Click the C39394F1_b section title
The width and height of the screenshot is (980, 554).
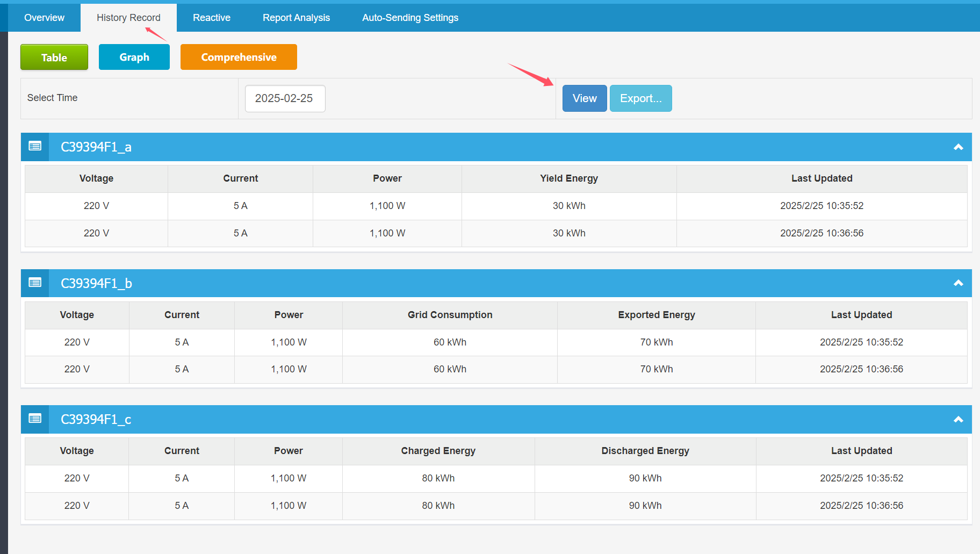[96, 283]
